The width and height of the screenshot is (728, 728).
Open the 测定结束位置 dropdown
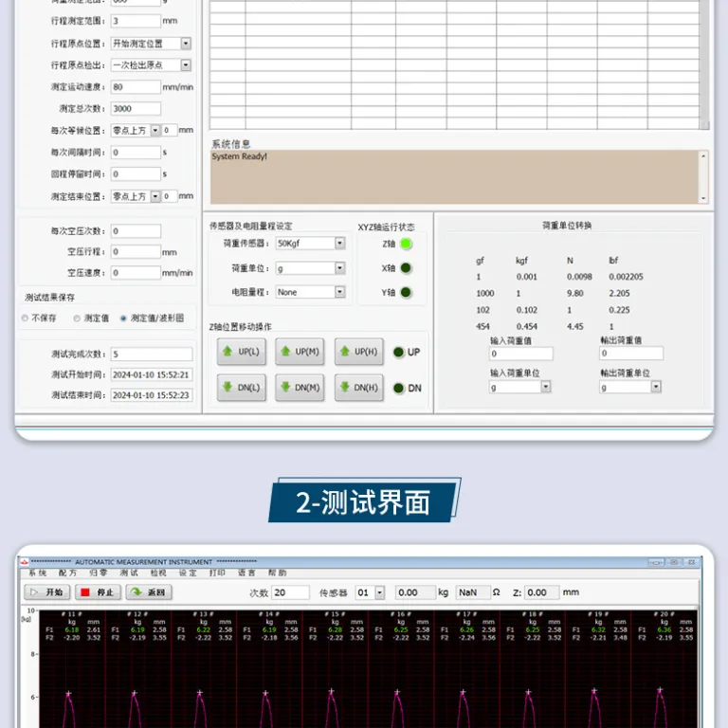155,196
